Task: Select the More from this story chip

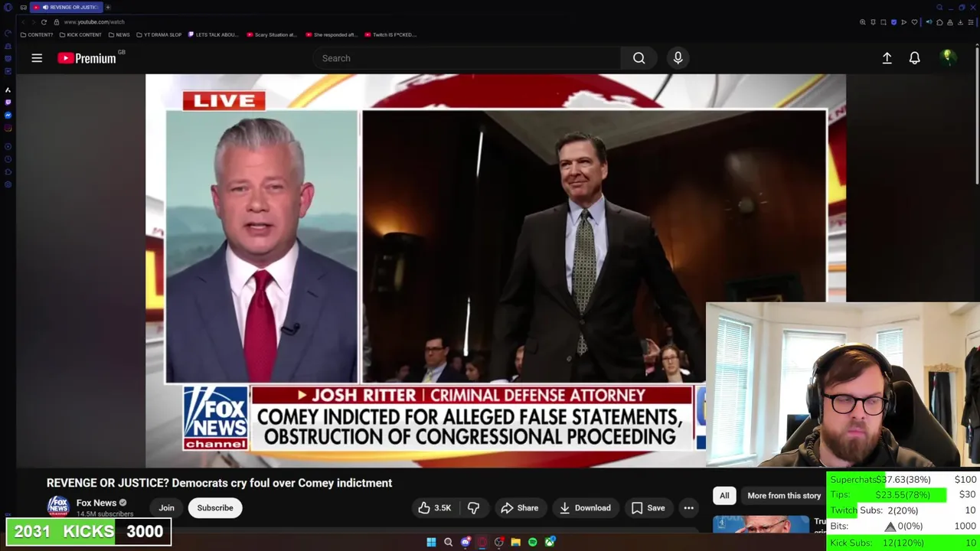Action: (784, 496)
